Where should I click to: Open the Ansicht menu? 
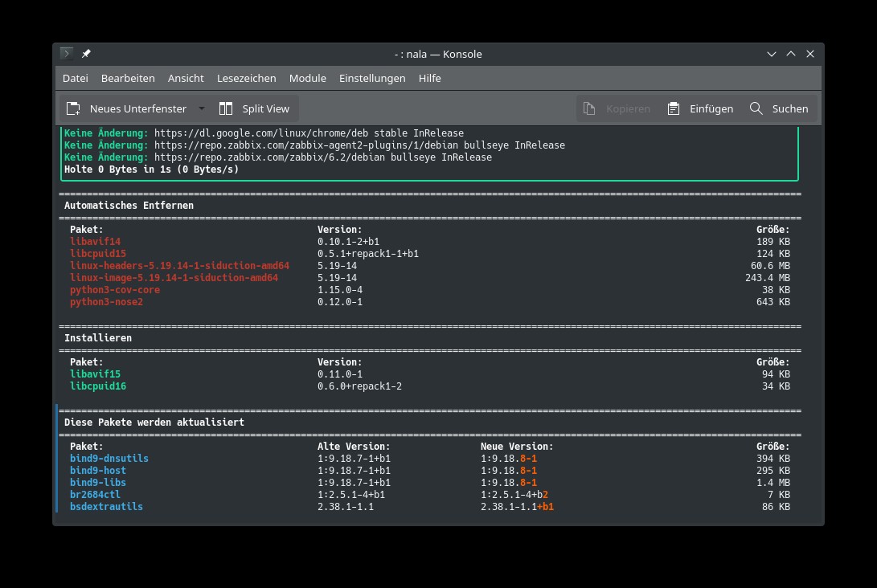tap(186, 78)
